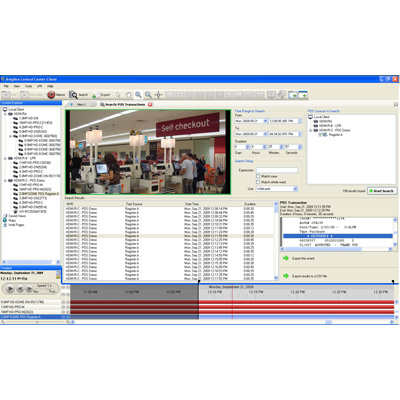Click in the Expression search input field

tap(277, 170)
